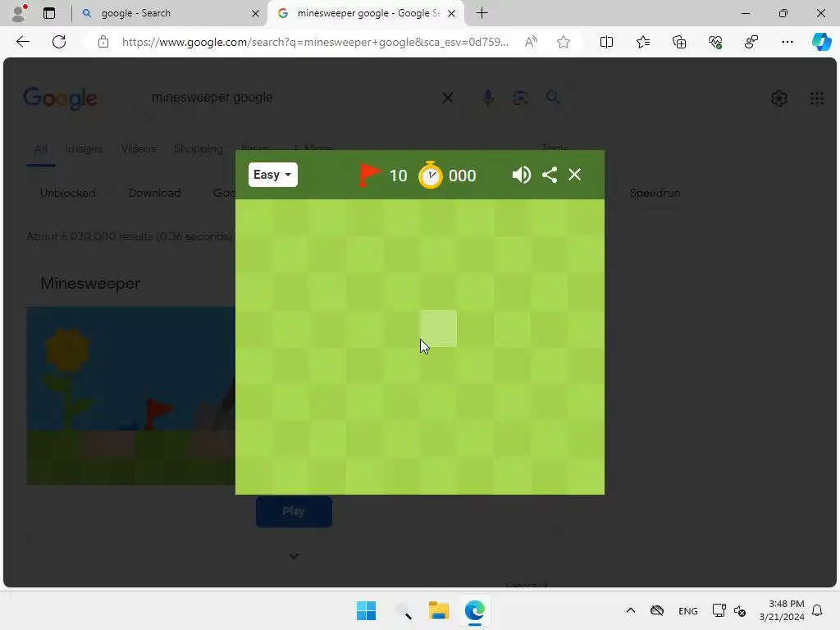Select the All results tab
The width and height of the screenshot is (840, 630).
pyautogui.click(x=41, y=149)
